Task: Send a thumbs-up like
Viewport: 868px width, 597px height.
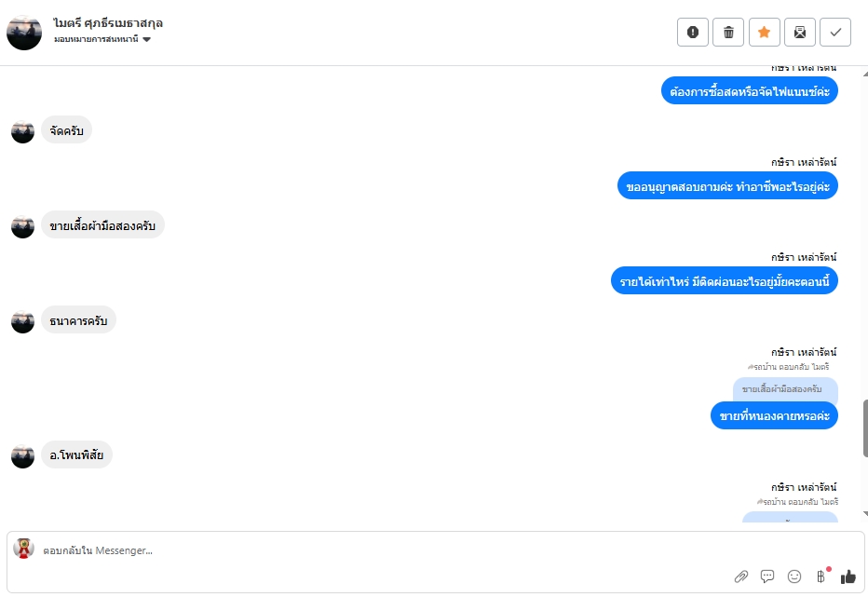Action: point(848,577)
